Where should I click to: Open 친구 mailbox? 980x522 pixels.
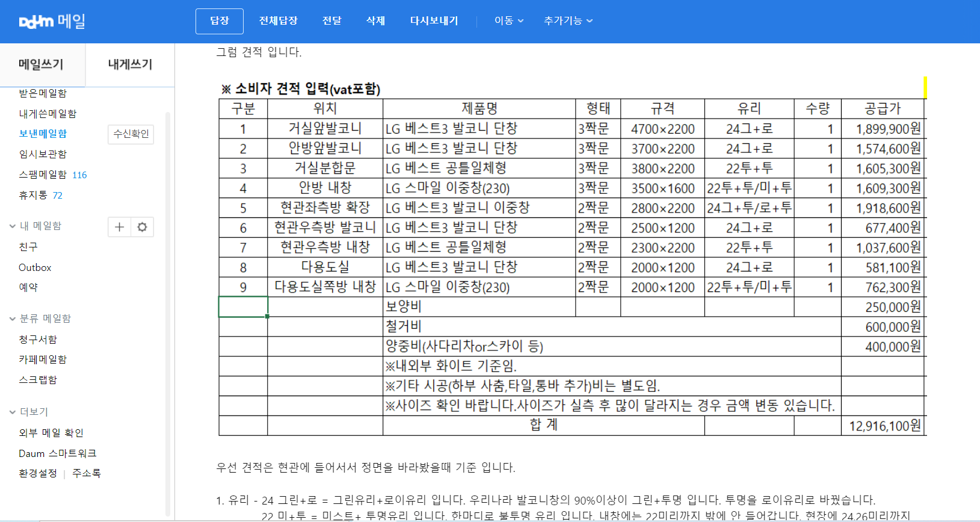(28, 247)
